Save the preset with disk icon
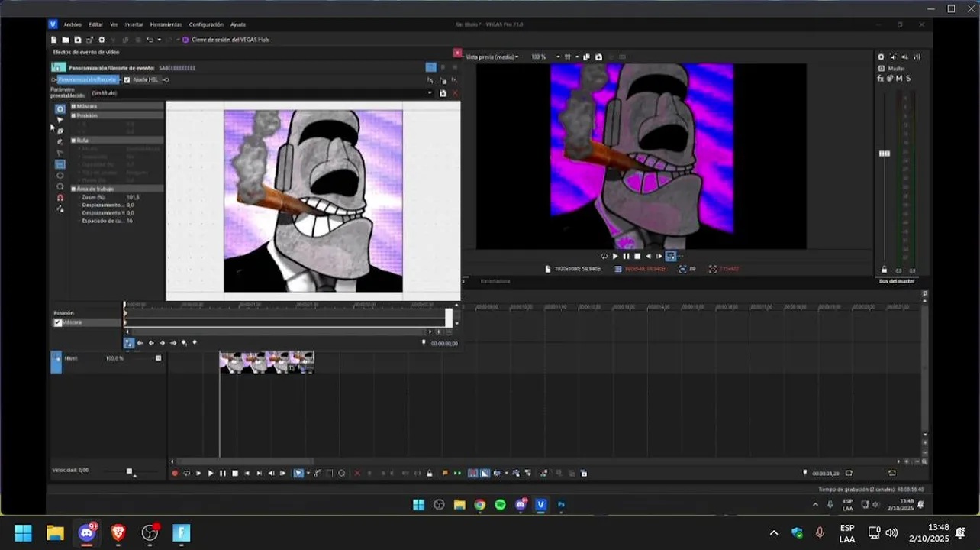This screenshot has height=550, width=980. click(x=443, y=93)
